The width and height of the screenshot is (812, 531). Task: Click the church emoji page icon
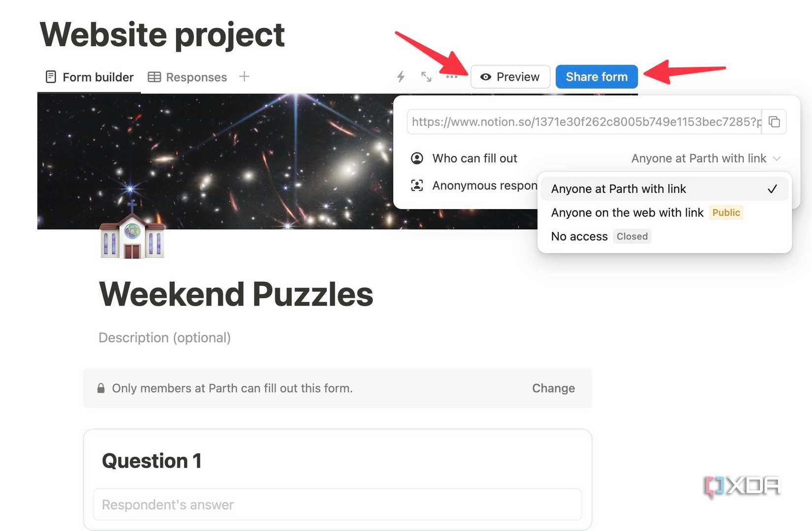132,231
